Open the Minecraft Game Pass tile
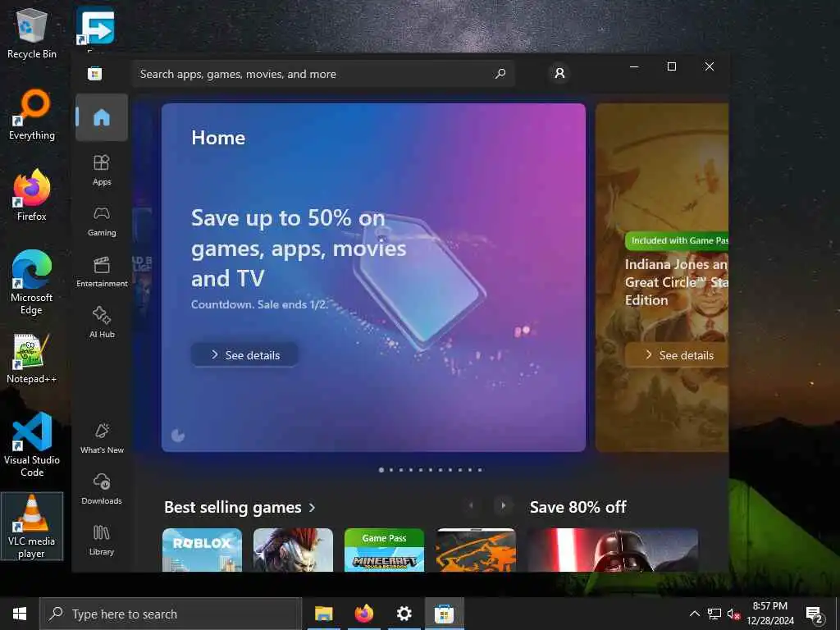The image size is (840, 630). pyautogui.click(x=384, y=550)
